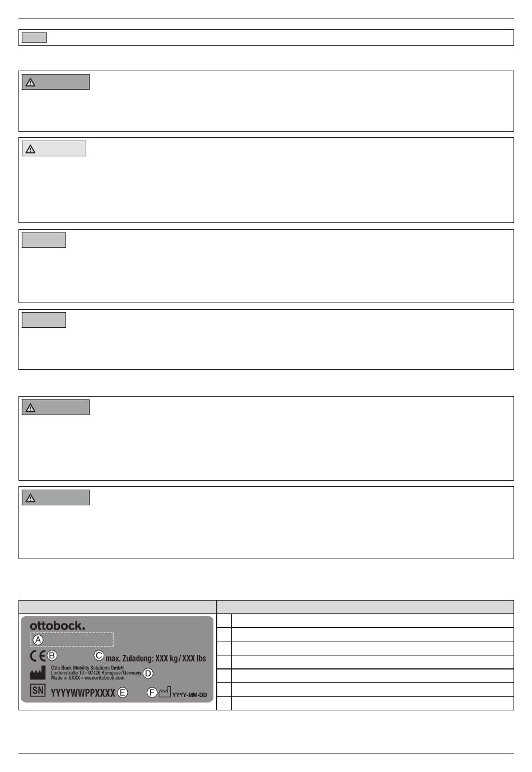Select the circled A marker
This screenshot has height=772, width=532.
pyautogui.click(x=38, y=640)
